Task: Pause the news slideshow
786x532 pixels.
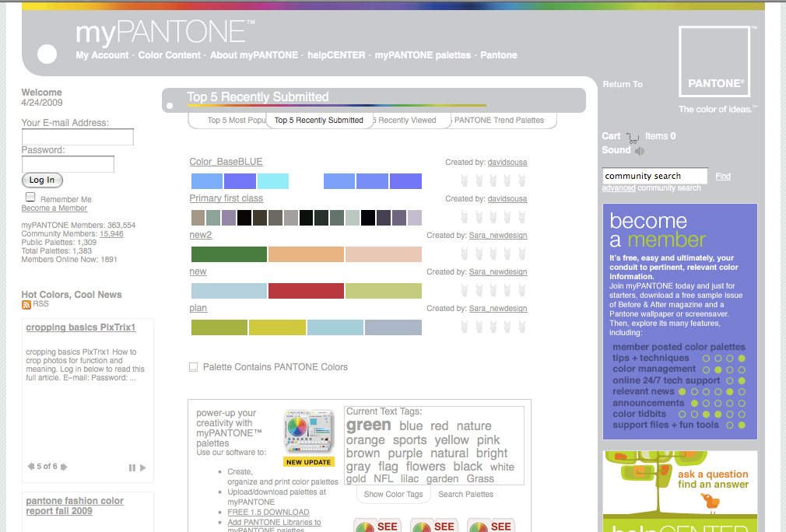Action: tap(132, 467)
